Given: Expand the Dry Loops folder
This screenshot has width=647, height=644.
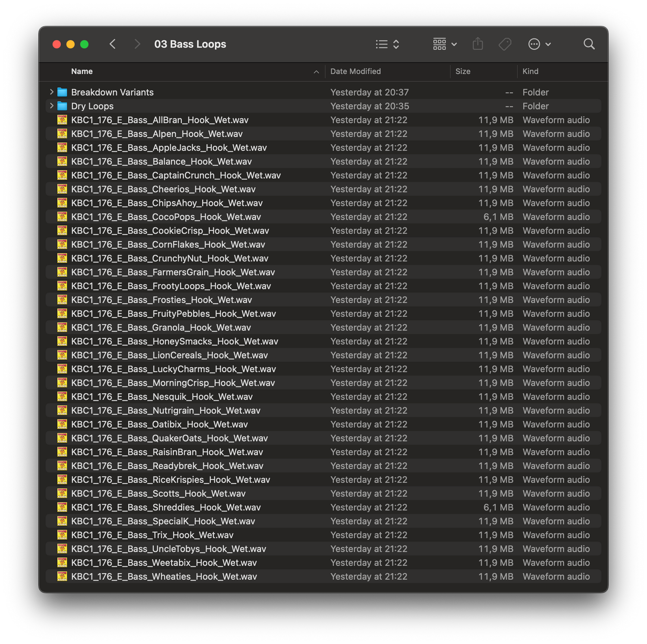Looking at the screenshot, I should [x=51, y=106].
